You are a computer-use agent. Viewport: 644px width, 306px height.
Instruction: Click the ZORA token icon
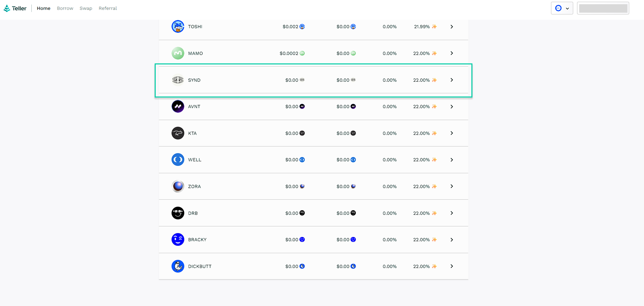click(x=178, y=186)
